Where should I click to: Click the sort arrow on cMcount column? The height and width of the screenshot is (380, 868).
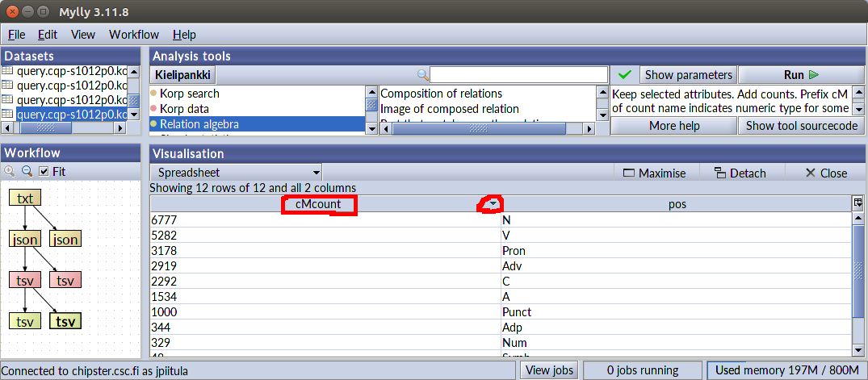point(490,205)
